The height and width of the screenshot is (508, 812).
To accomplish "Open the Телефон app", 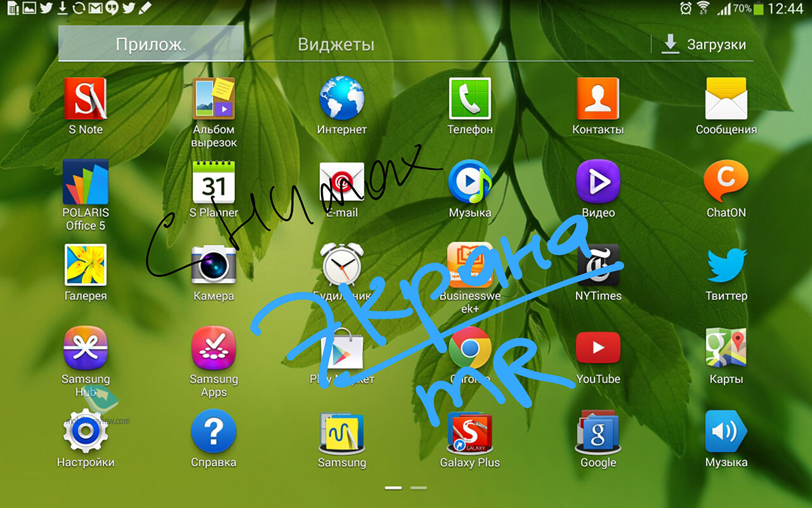I will (x=470, y=98).
